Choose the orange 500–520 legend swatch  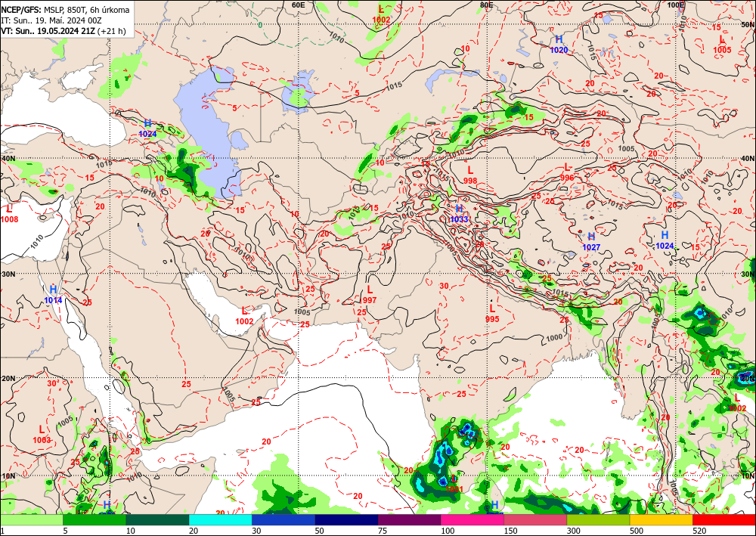point(661,520)
